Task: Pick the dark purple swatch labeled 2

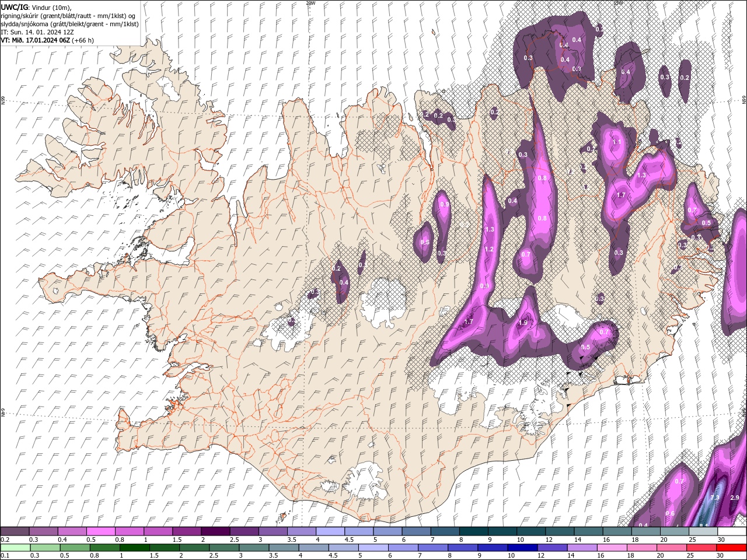Action: point(215,531)
